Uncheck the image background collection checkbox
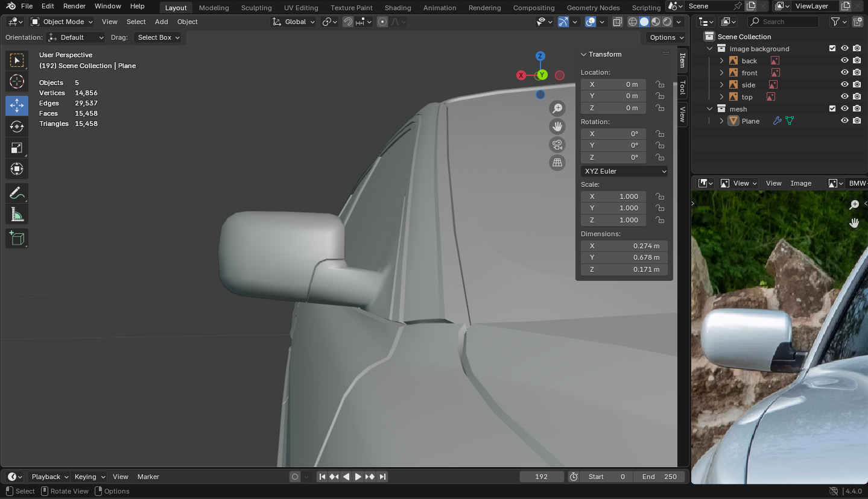868x499 pixels. pyautogui.click(x=832, y=49)
